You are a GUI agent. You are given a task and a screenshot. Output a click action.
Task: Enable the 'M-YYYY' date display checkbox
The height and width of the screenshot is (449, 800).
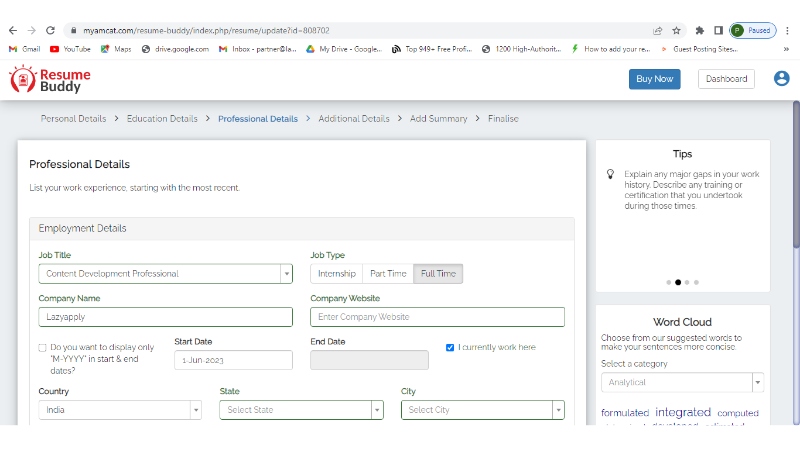(42, 348)
